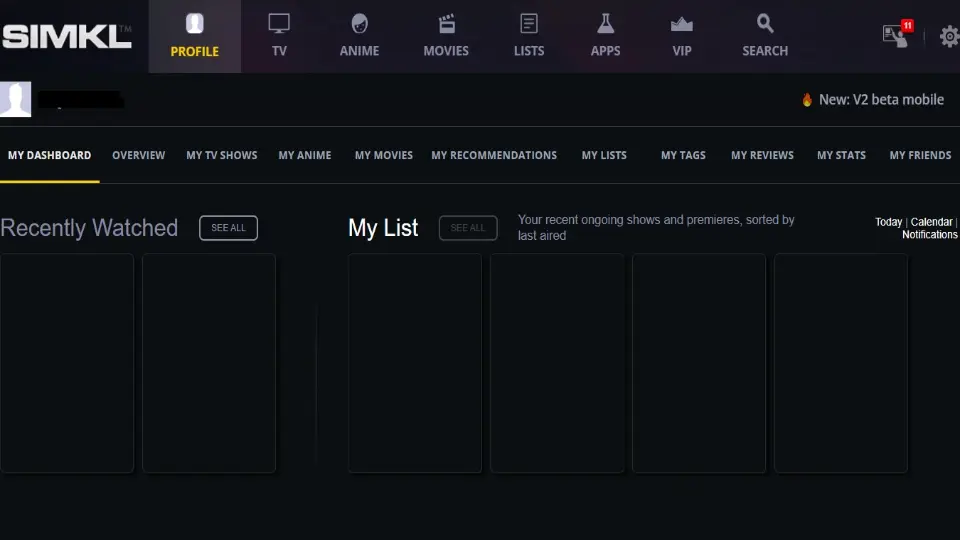
Task: Switch to Overview tab
Action: click(x=138, y=156)
